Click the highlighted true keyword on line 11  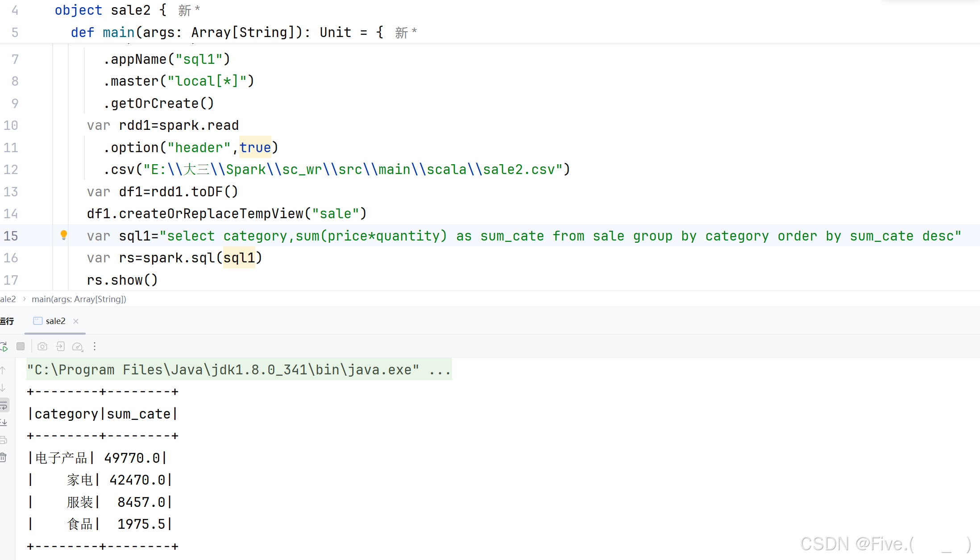tap(255, 148)
